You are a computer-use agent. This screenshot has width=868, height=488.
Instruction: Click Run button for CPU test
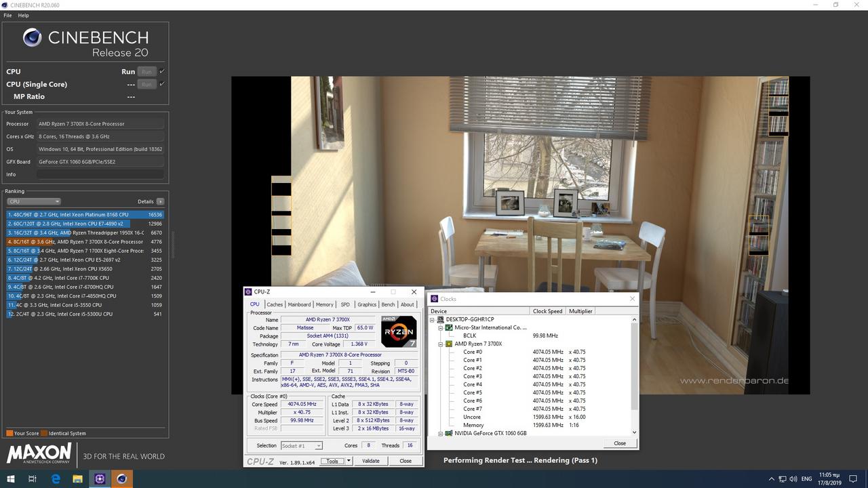pos(146,71)
